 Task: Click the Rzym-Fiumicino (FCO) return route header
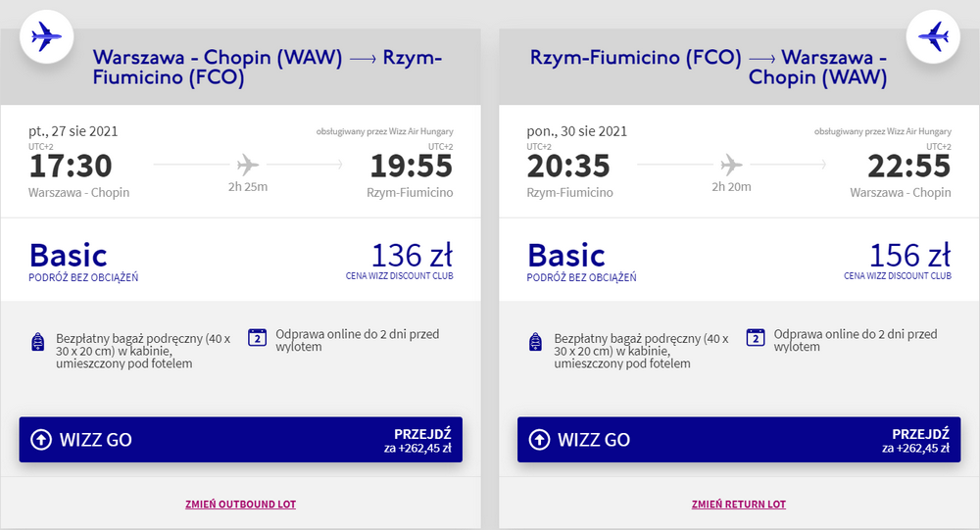click(709, 67)
